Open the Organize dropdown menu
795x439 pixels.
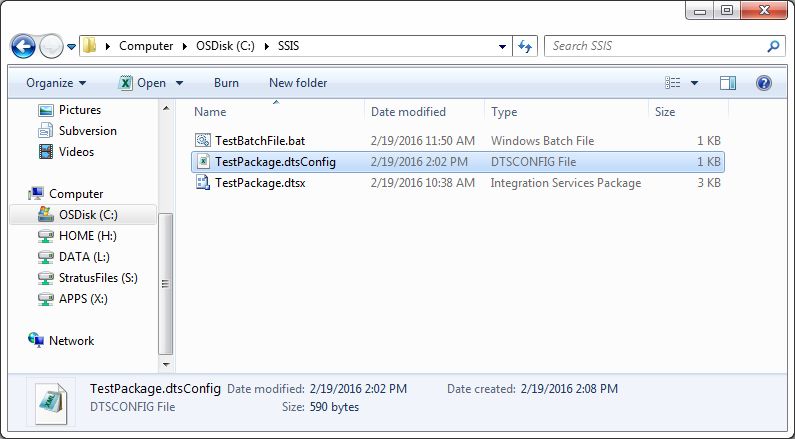[56, 83]
